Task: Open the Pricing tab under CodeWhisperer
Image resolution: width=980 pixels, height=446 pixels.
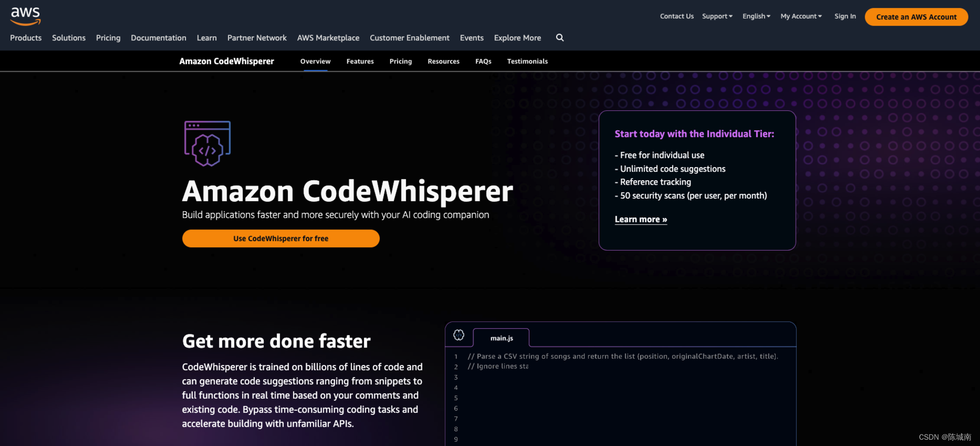Action: [401, 61]
